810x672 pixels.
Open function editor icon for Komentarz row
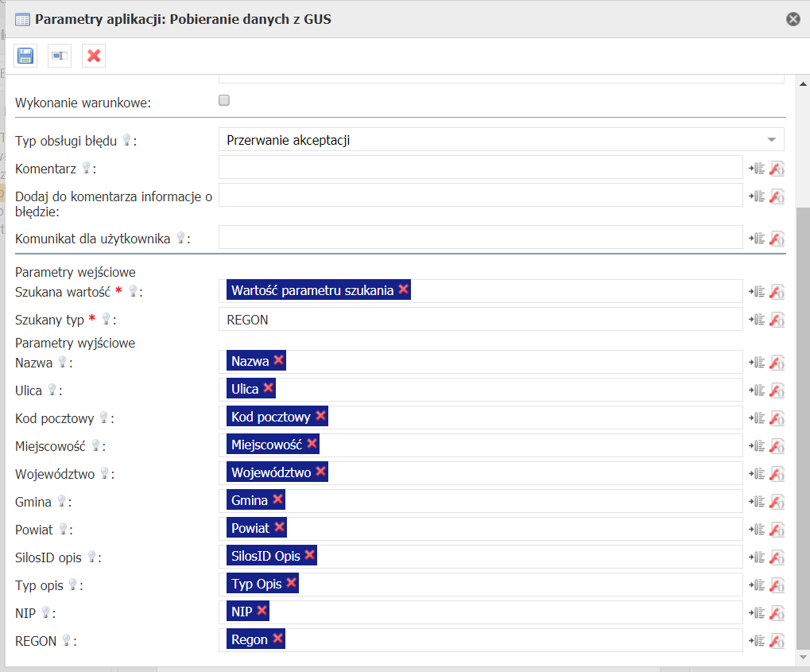[777, 168]
